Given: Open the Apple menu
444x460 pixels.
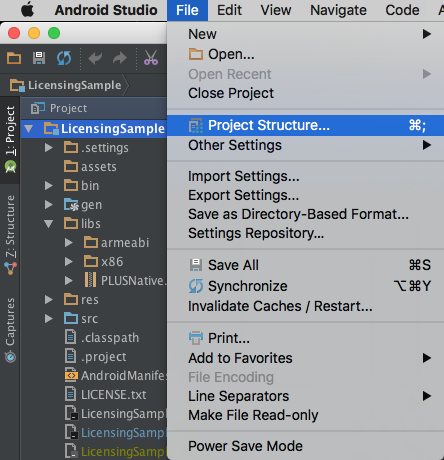Looking at the screenshot, I should pyautogui.click(x=27, y=10).
